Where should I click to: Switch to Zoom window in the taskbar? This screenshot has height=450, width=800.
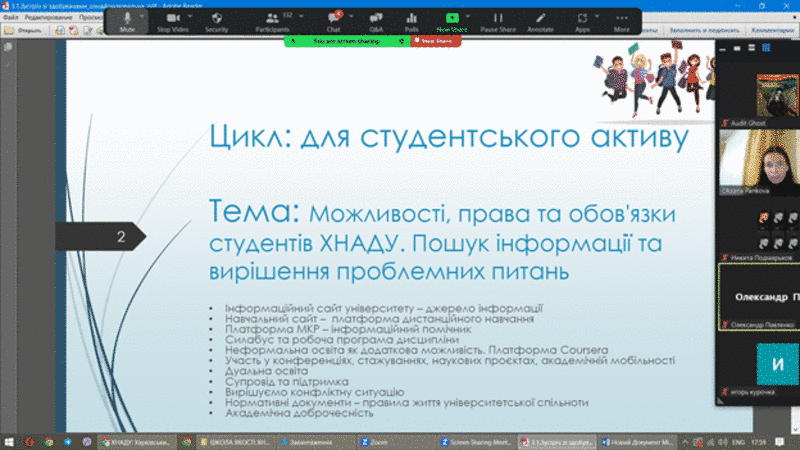[377, 441]
